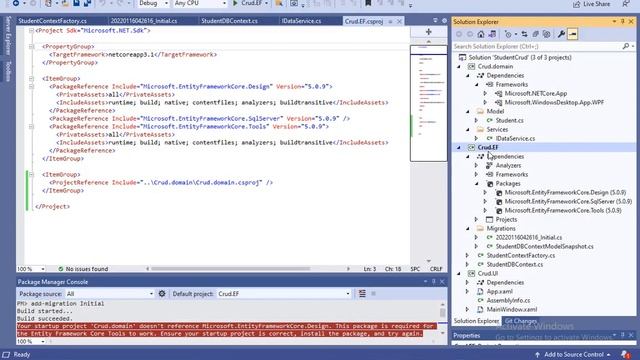Click the Clear Console icon
Viewport: 640px width, 360px height.
362,293
